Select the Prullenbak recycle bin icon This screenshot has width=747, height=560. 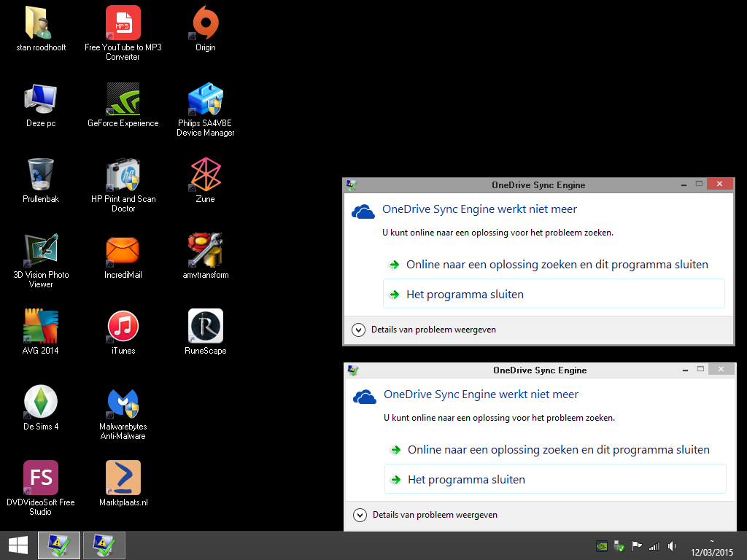coord(41,174)
